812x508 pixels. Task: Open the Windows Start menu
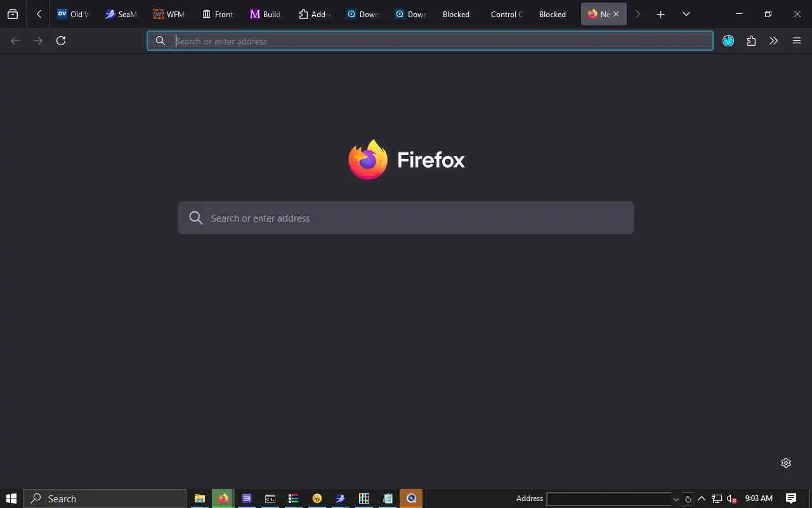pyautogui.click(x=11, y=498)
